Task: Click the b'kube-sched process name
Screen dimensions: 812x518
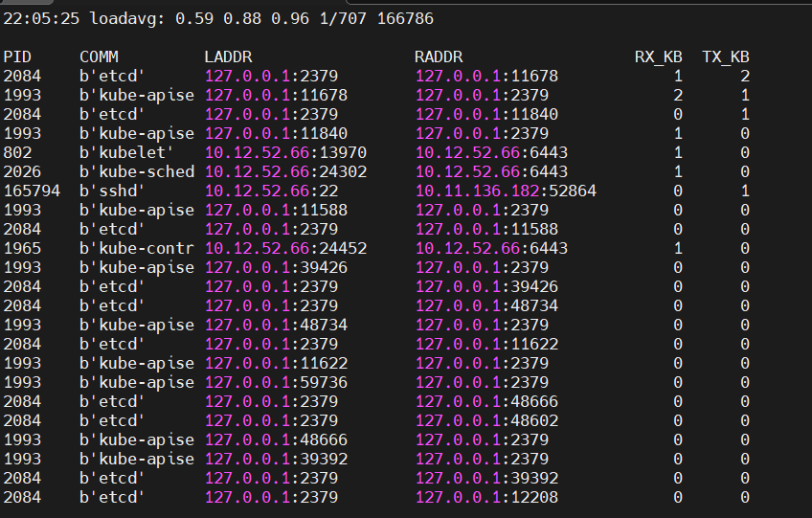Action: click(137, 172)
